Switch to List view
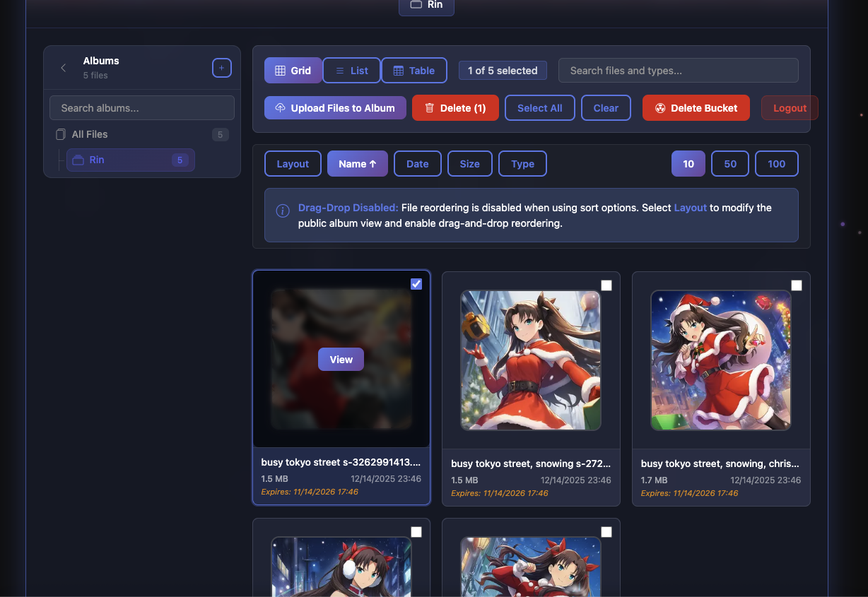The width and height of the screenshot is (868, 597). point(351,71)
